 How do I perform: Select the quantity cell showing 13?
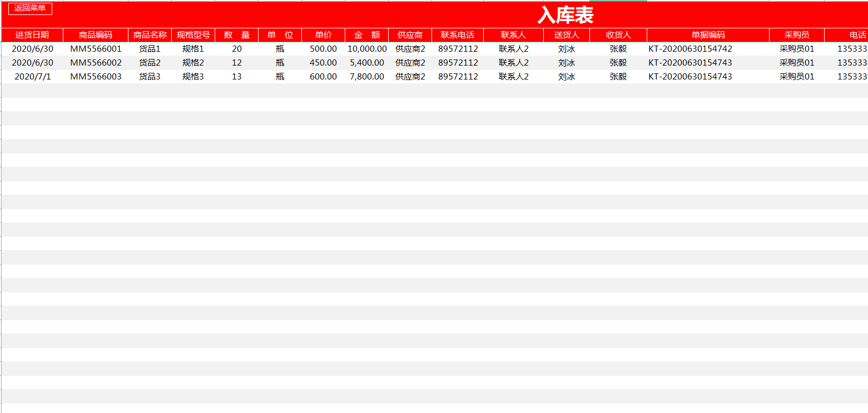click(x=236, y=76)
